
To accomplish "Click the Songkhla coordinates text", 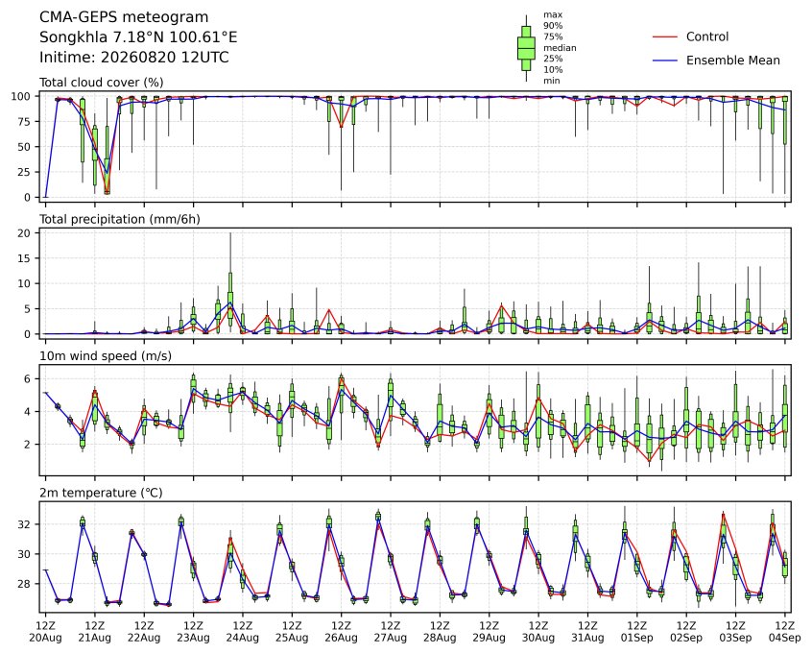I will (x=138, y=37).
